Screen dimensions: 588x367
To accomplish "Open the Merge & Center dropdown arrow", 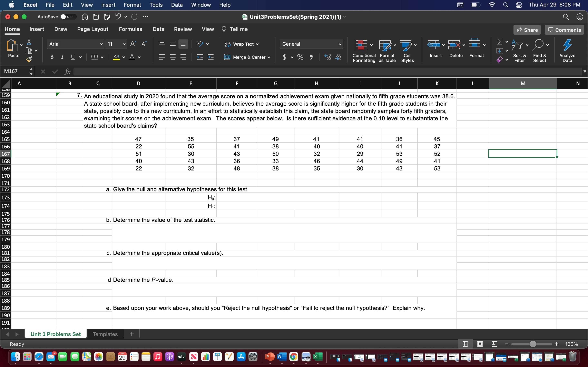I will point(269,57).
